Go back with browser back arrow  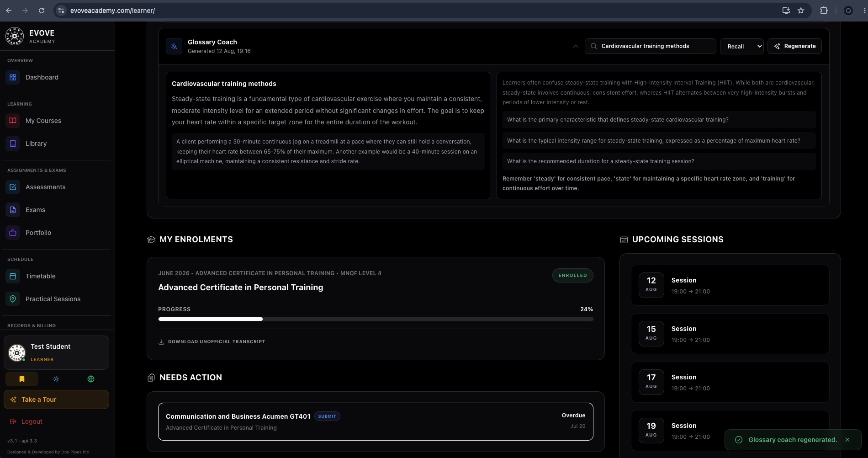tap(9, 11)
